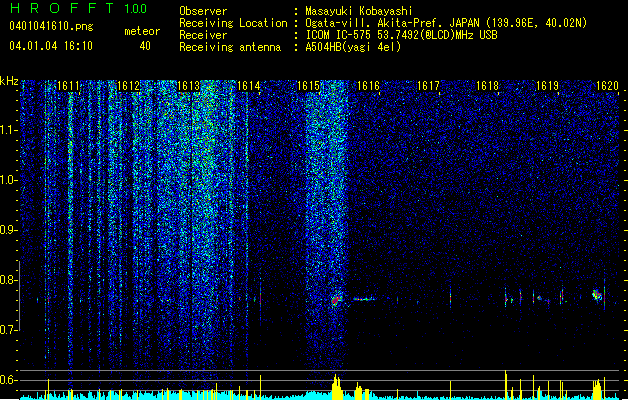
Task: Select the 1615 time marker
Action: click(308, 86)
